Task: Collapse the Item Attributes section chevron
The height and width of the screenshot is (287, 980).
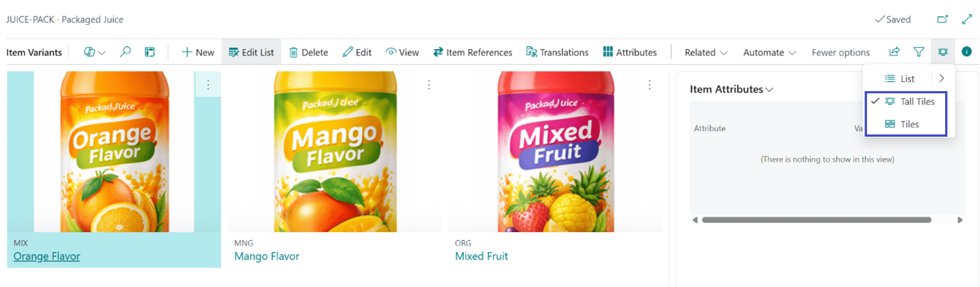Action: [x=769, y=90]
